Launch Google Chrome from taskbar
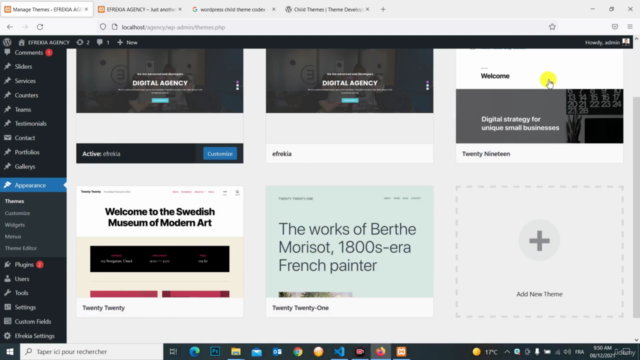Viewport: 640px width, 360px height. pos(298,351)
